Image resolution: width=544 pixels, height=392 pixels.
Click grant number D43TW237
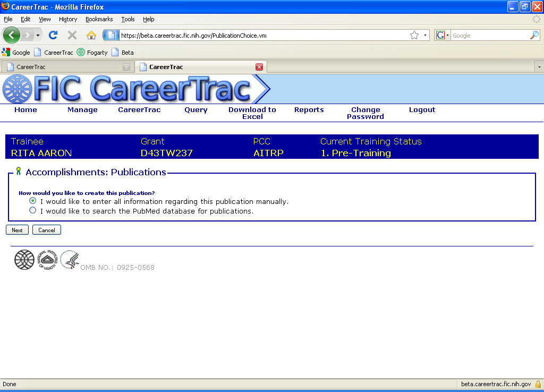click(x=166, y=153)
